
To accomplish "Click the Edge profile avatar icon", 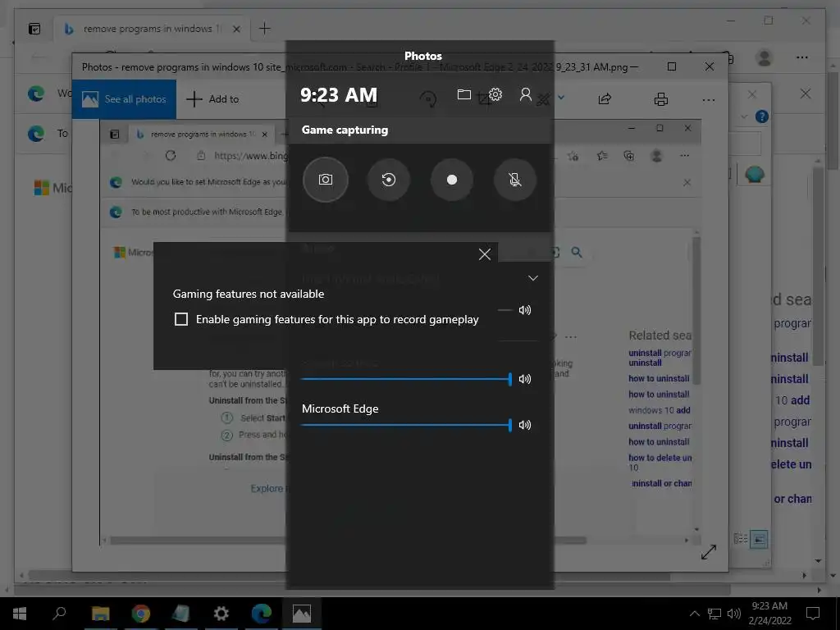I will 764,57.
